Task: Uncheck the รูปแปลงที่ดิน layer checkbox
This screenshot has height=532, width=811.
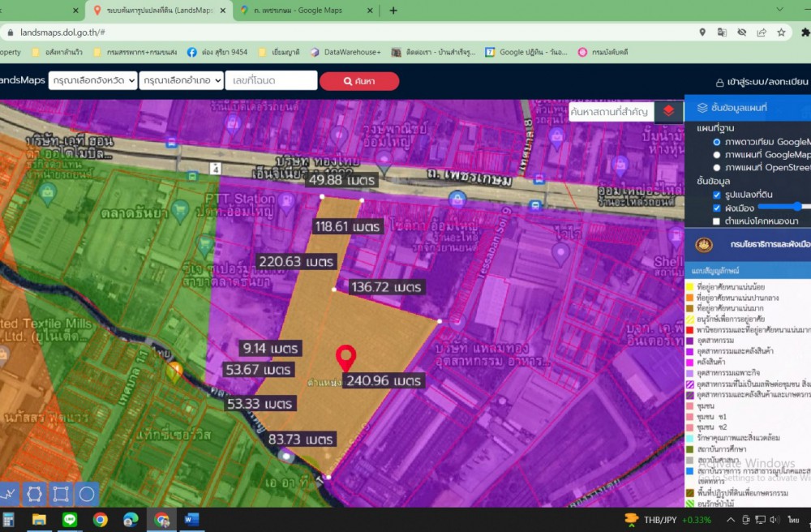Action: (x=717, y=195)
